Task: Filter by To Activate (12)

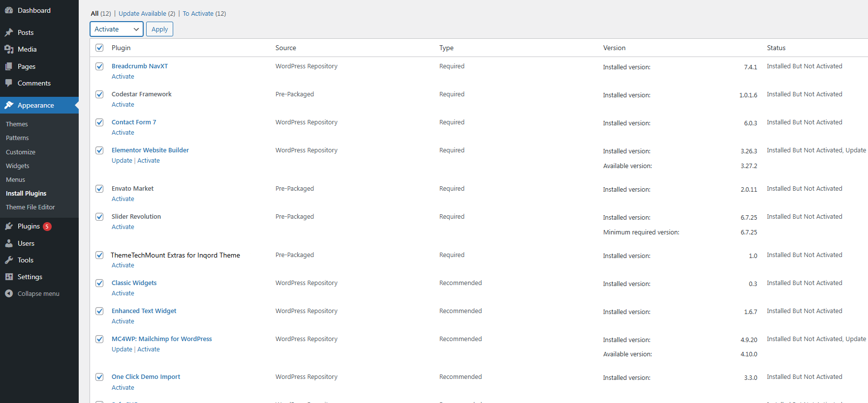Action: 204,14
